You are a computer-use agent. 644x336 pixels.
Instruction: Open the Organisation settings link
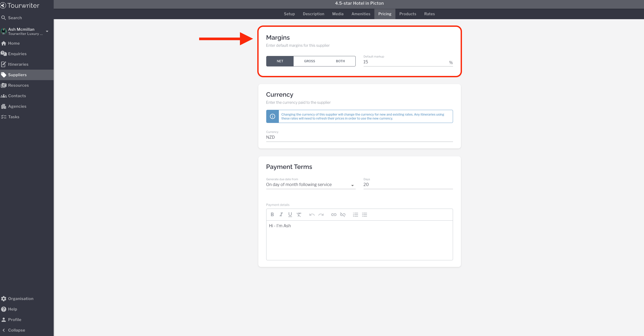(21, 299)
